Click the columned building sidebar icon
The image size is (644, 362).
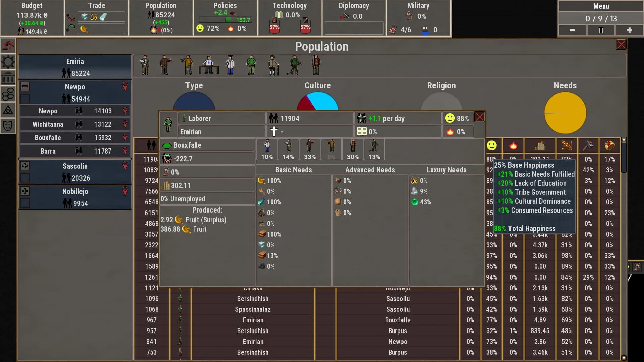(8, 78)
